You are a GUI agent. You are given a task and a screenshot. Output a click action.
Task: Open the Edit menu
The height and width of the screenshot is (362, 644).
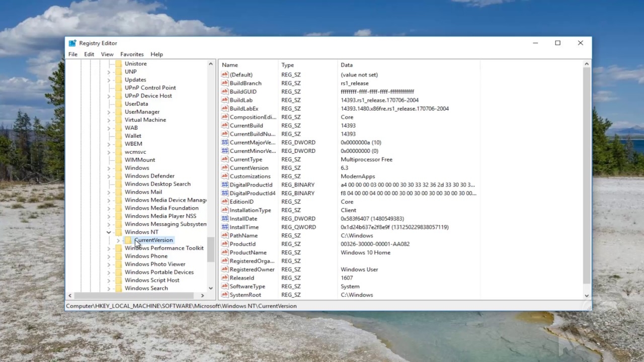(89, 54)
